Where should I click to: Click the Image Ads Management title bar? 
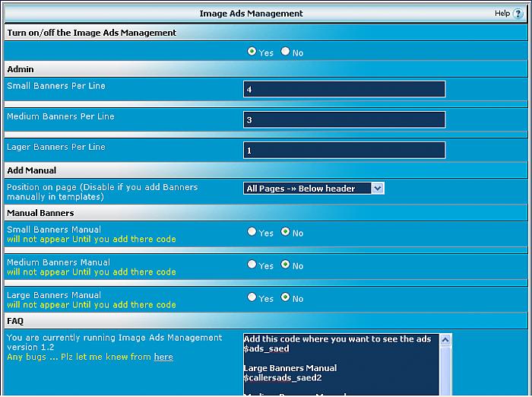pyautogui.click(x=251, y=14)
